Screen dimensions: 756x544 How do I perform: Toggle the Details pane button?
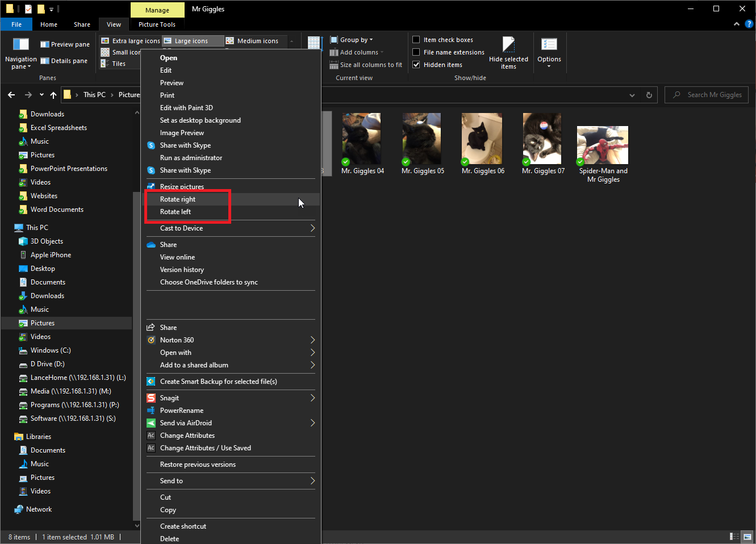(x=64, y=61)
